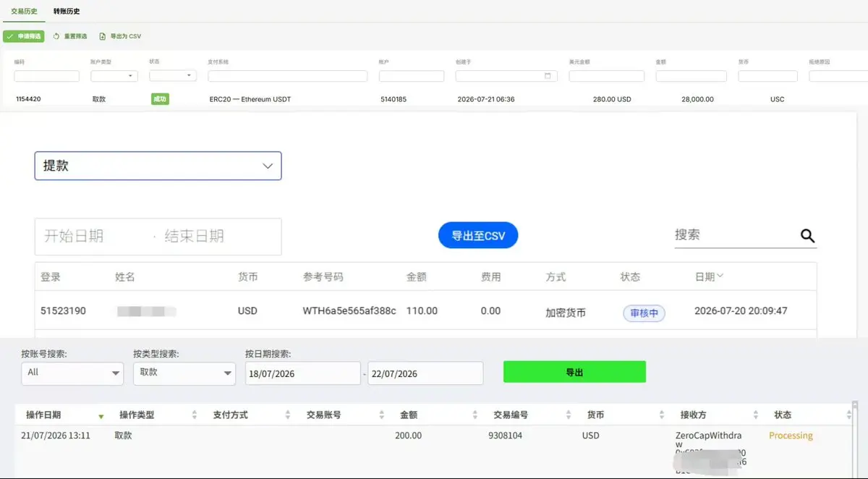Click 21/07/2026 13:11 date cell
Screen dimensions: 868x479
coord(56,436)
